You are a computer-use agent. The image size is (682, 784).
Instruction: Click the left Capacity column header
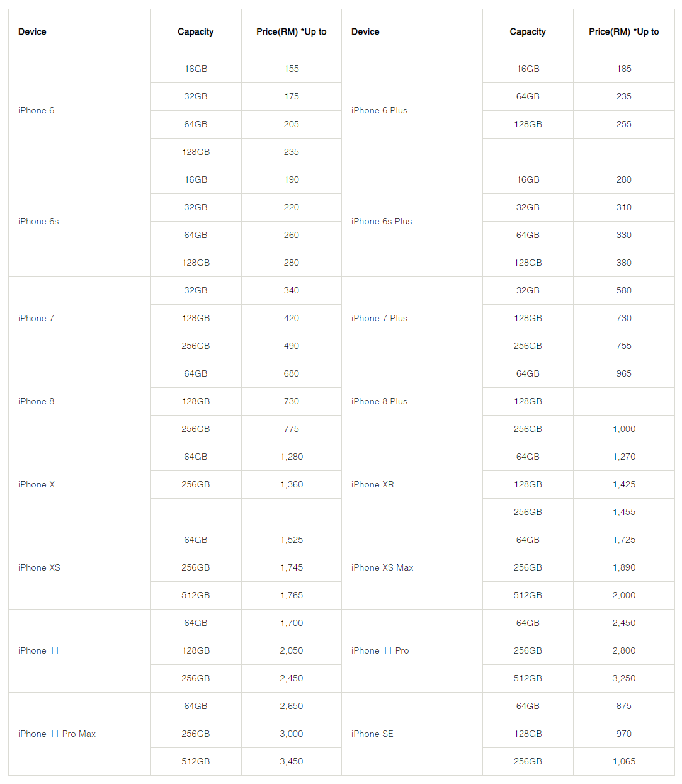[195, 32]
